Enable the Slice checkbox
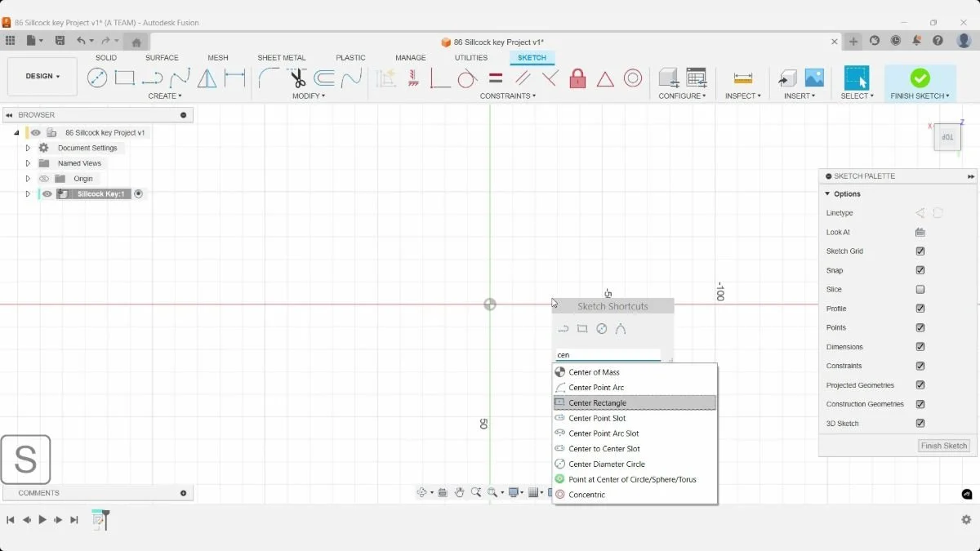Image resolution: width=980 pixels, height=551 pixels. [920, 290]
